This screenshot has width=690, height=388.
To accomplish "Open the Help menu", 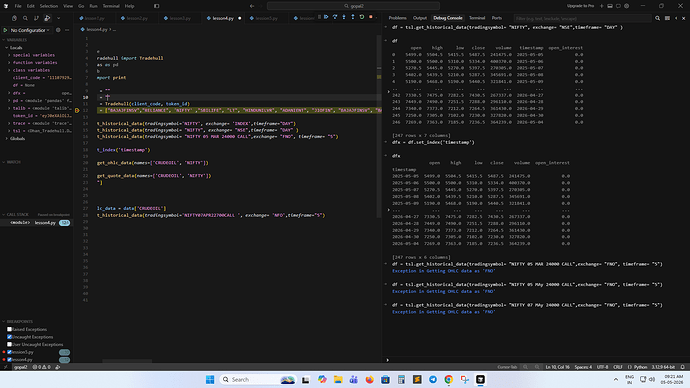I will coord(129,6).
